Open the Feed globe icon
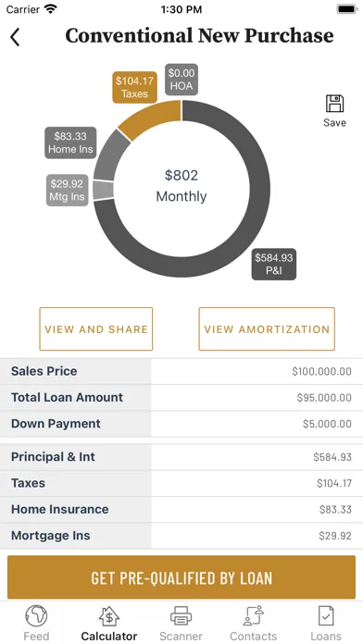The width and height of the screenshot is (363, 644). (x=36, y=616)
